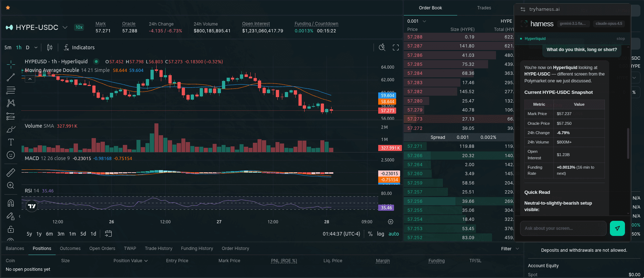Open chart time axis settings gear

[x=391, y=222]
